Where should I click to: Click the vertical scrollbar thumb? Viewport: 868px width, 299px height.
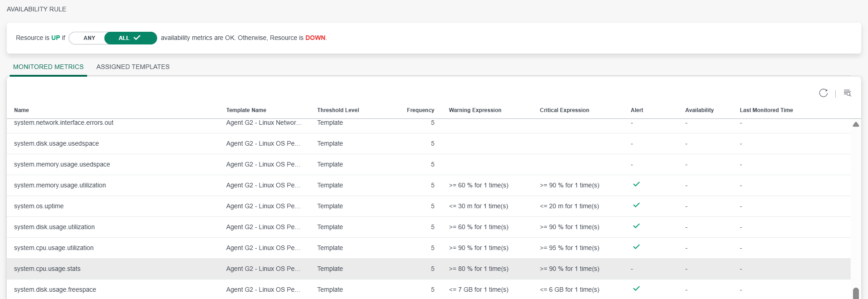(856, 294)
